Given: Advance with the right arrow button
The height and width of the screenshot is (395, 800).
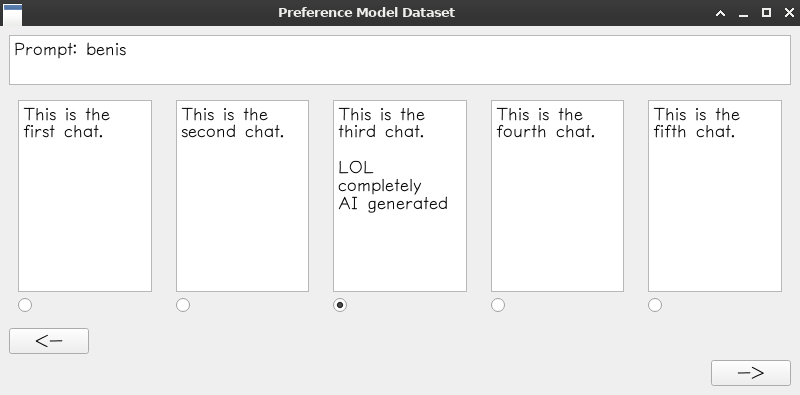Looking at the screenshot, I should point(751,373).
